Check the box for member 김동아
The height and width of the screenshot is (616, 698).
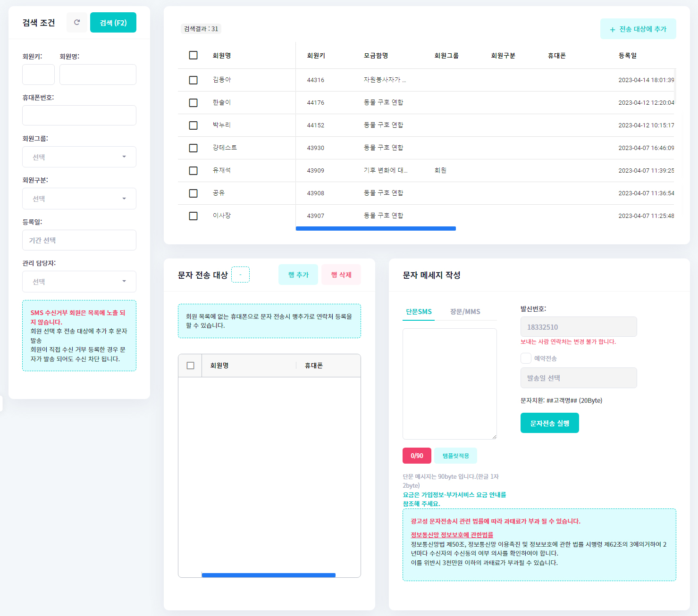193,80
